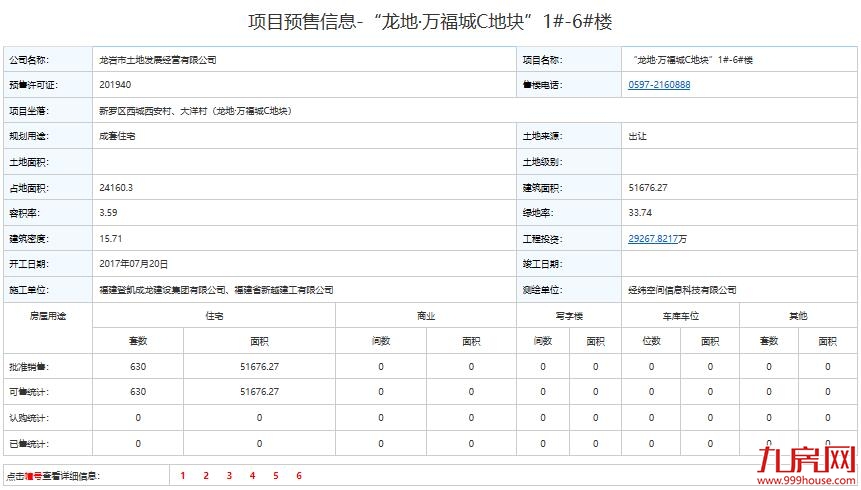Open building number 5 details link
Viewport: 861px width, 490px height.
276,476
